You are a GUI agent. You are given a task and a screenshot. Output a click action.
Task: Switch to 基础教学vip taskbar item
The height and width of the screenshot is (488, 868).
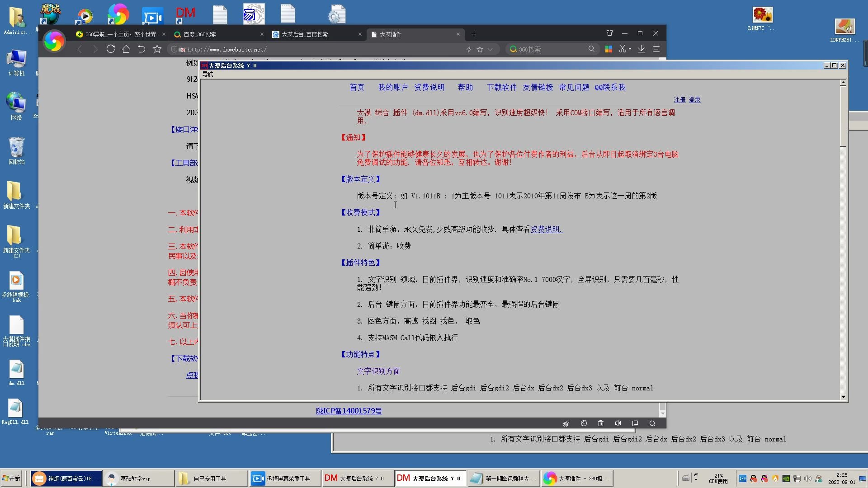pos(138,479)
